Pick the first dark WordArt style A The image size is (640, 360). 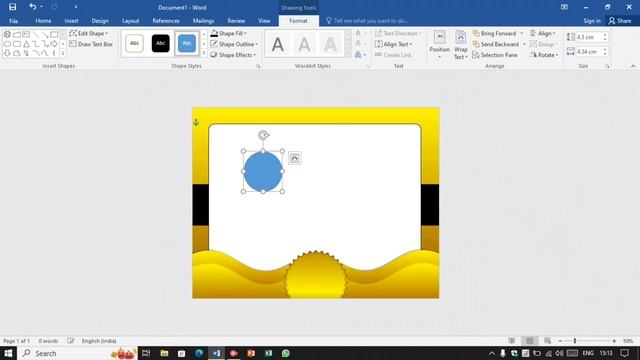tap(278, 44)
